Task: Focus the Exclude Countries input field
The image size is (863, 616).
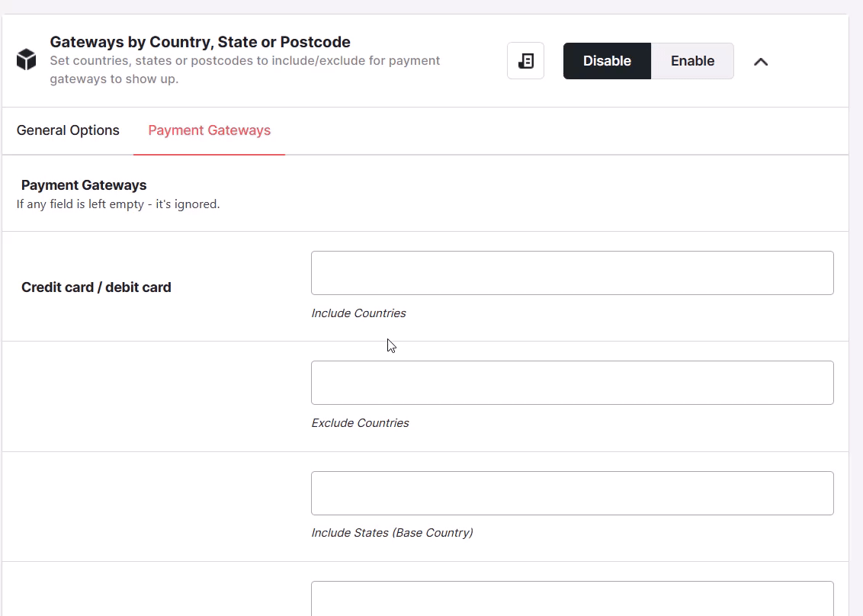Action: point(573,383)
